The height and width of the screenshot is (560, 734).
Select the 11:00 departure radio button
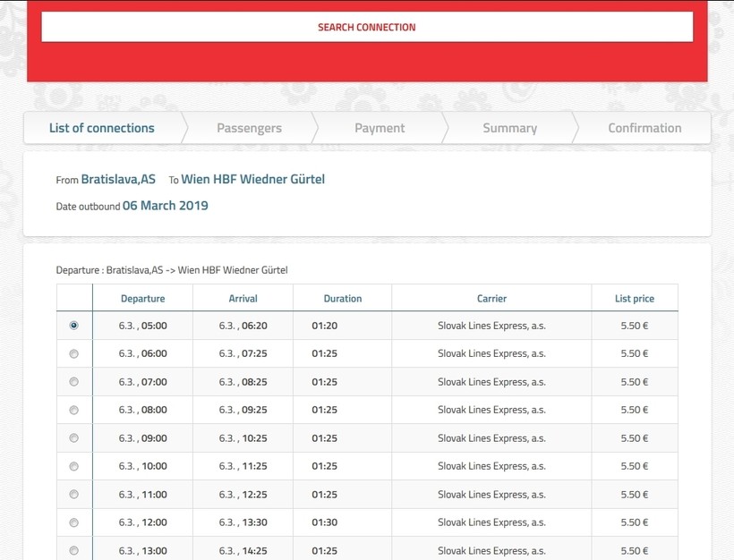click(74, 495)
